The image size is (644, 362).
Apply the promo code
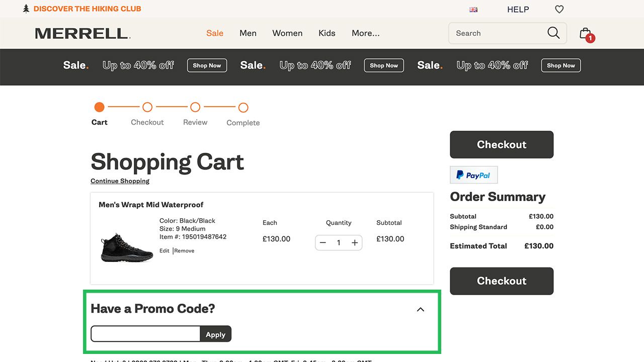pos(215,334)
